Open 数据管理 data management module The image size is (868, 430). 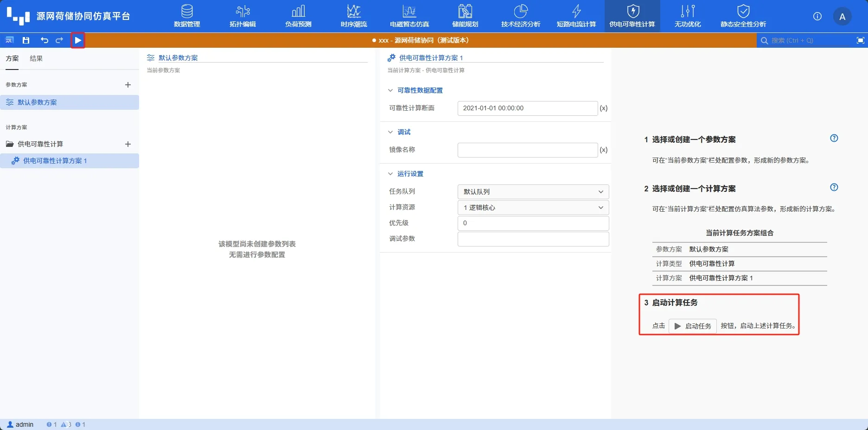[187, 16]
